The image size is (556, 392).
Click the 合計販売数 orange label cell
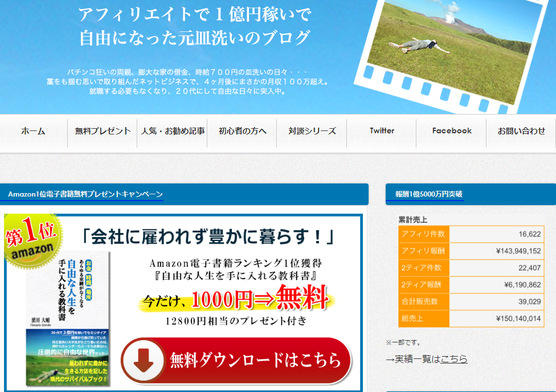[x=424, y=301]
